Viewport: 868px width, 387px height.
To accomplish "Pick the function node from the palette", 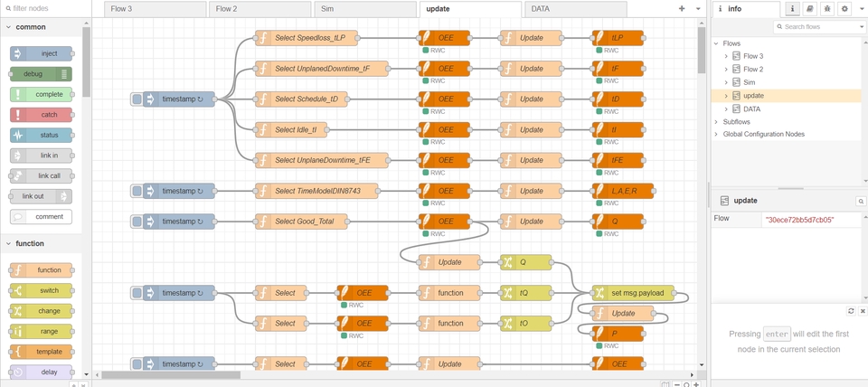I will [41, 270].
